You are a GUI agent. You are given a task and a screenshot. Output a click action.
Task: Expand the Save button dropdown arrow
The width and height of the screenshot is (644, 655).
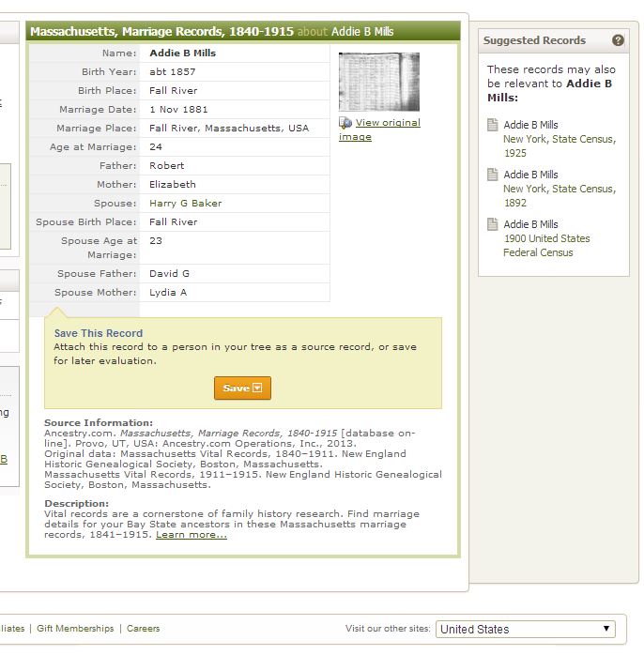click(257, 388)
